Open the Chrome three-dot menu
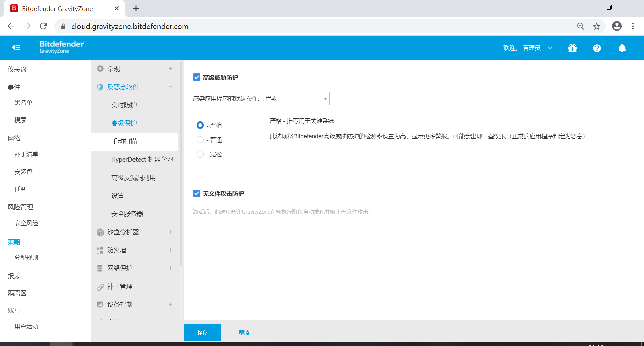This screenshot has width=644, height=346. click(633, 26)
